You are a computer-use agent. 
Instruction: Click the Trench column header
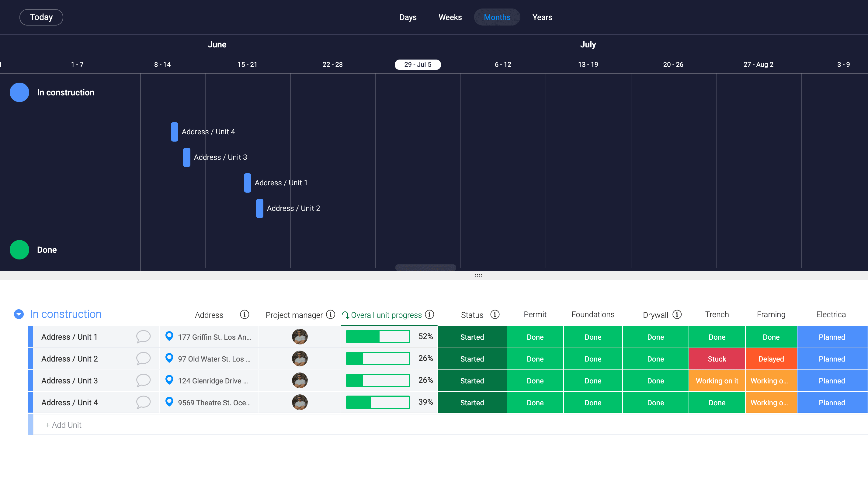point(717,314)
